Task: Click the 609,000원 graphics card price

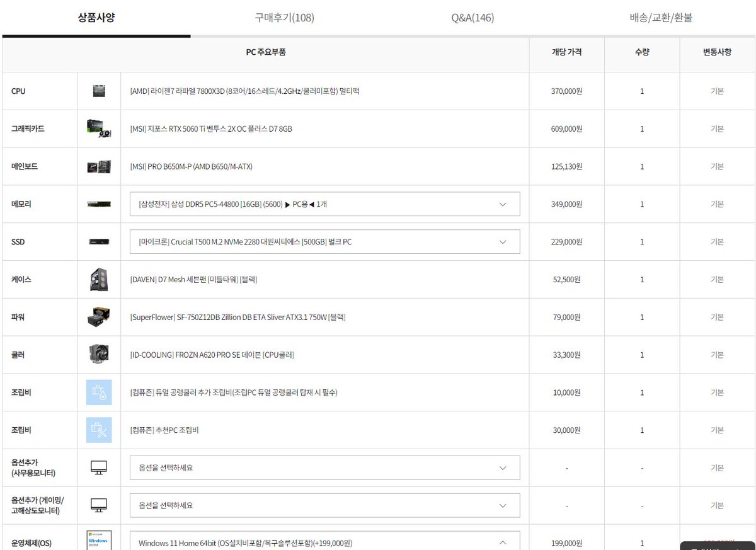Action: 566,129
